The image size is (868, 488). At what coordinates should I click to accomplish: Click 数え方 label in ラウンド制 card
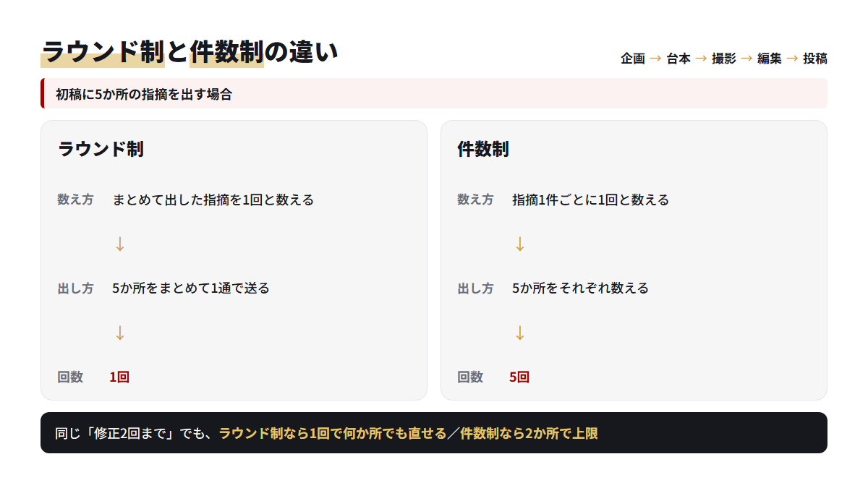point(75,200)
